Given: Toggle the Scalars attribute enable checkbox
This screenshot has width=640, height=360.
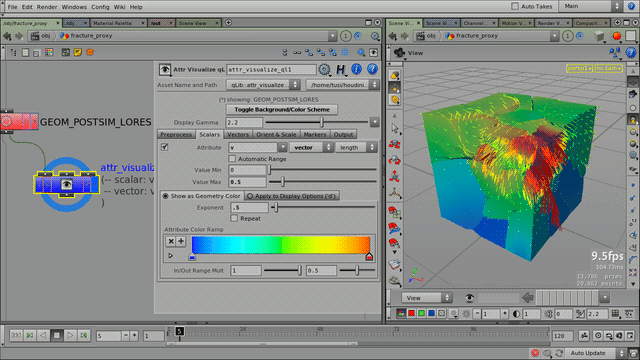Looking at the screenshot, I should tap(164, 147).
